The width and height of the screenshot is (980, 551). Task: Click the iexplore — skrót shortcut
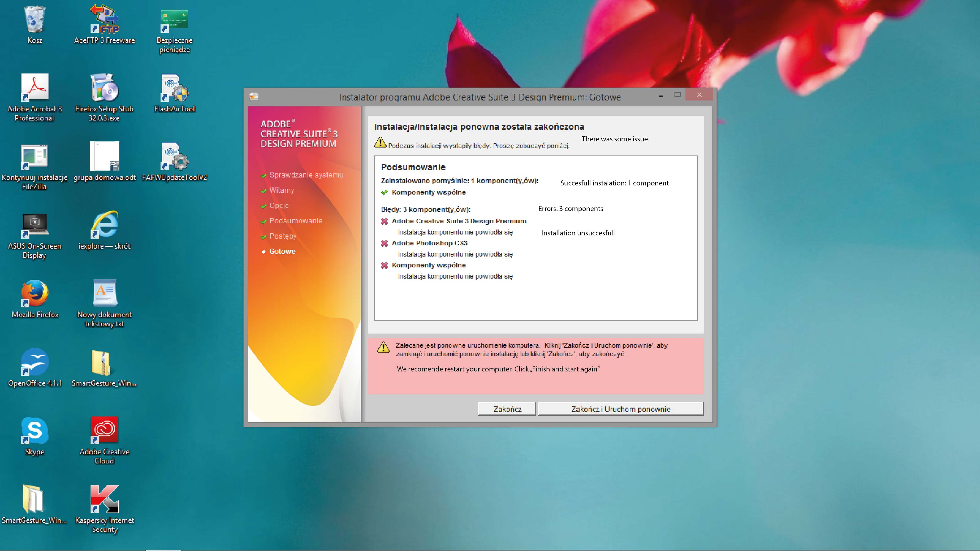pyautogui.click(x=104, y=224)
